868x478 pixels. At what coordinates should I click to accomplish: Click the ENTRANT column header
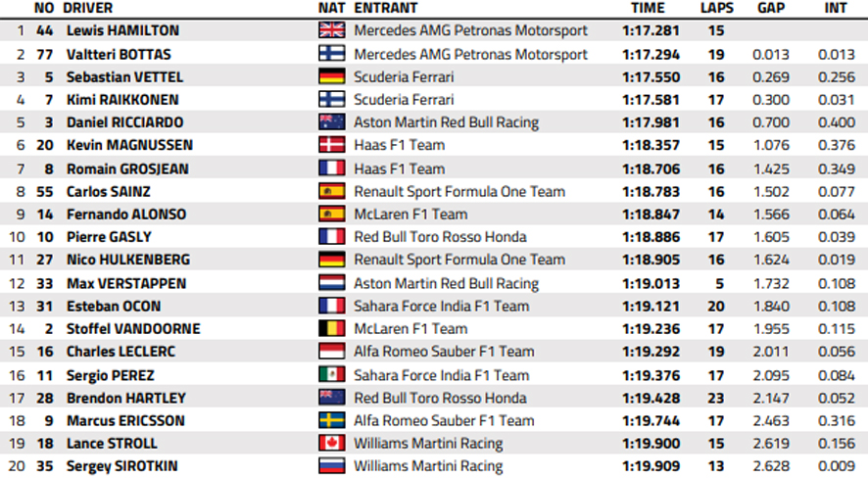point(386,8)
